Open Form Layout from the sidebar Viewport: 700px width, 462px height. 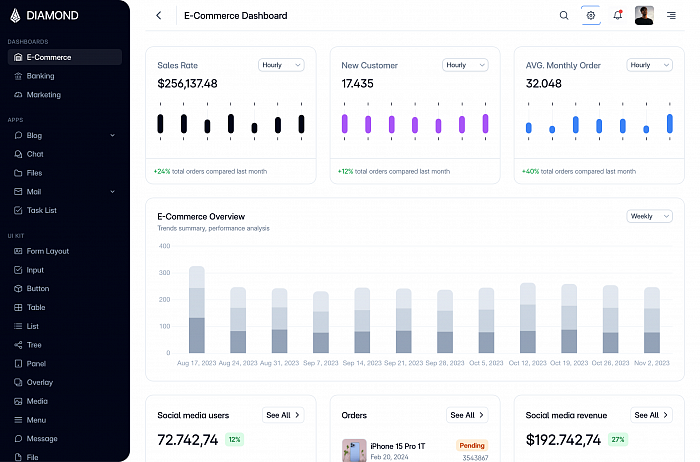(x=65, y=251)
